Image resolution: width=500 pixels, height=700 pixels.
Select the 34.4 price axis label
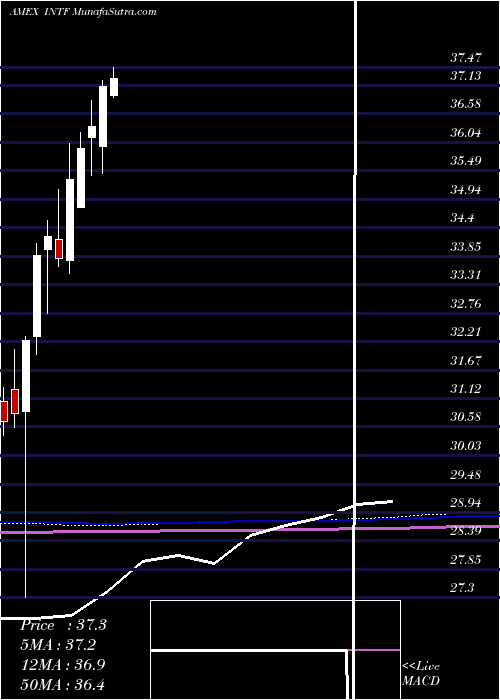click(462, 218)
